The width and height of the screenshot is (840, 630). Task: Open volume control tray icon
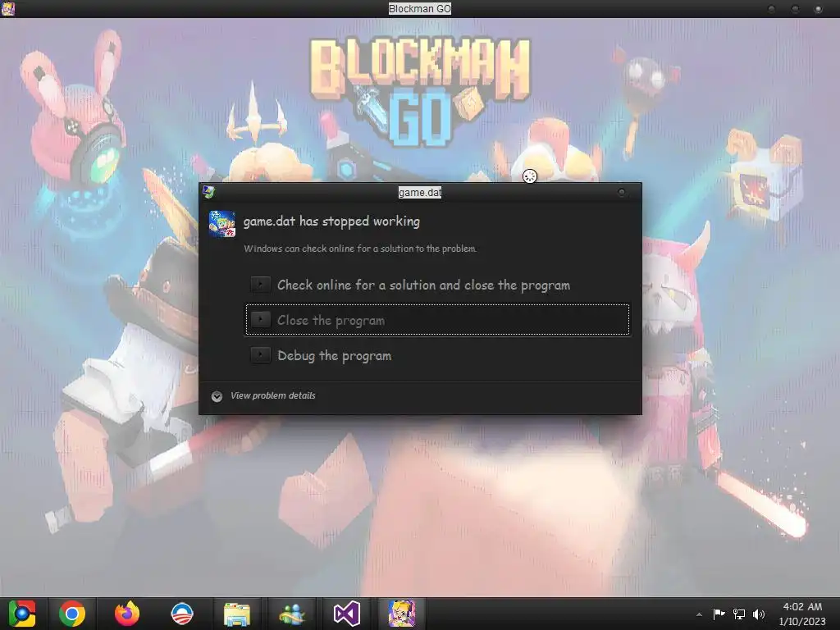click(759, 614)
